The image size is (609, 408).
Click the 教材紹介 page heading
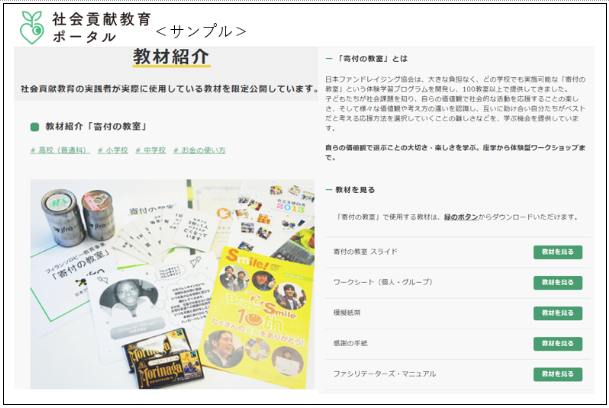coord(170,58)
